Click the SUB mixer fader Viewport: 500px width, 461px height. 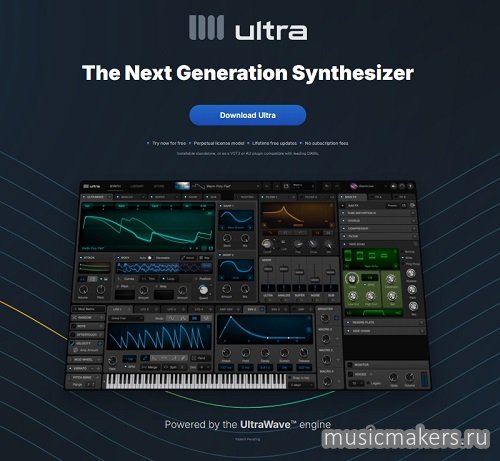point(331,272)
